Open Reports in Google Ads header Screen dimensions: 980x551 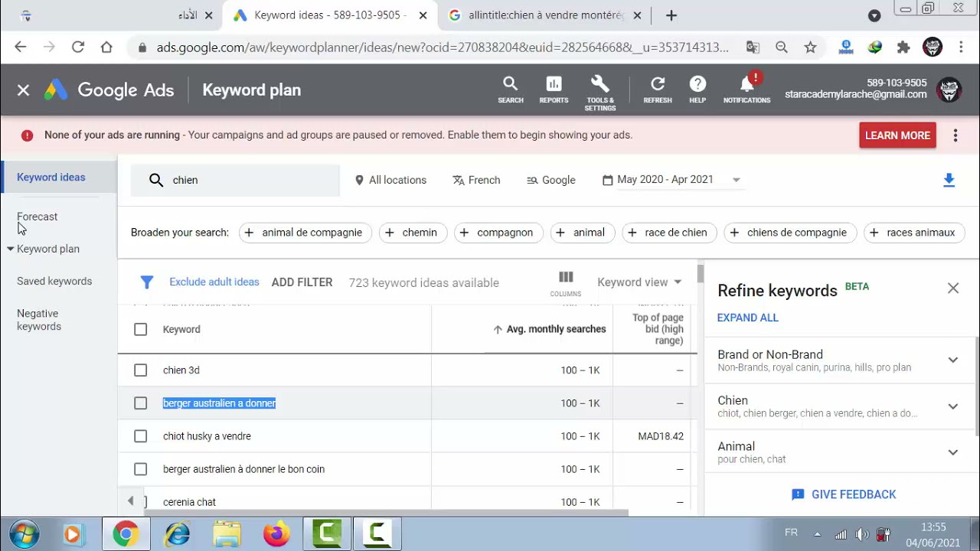coord(554,90)
